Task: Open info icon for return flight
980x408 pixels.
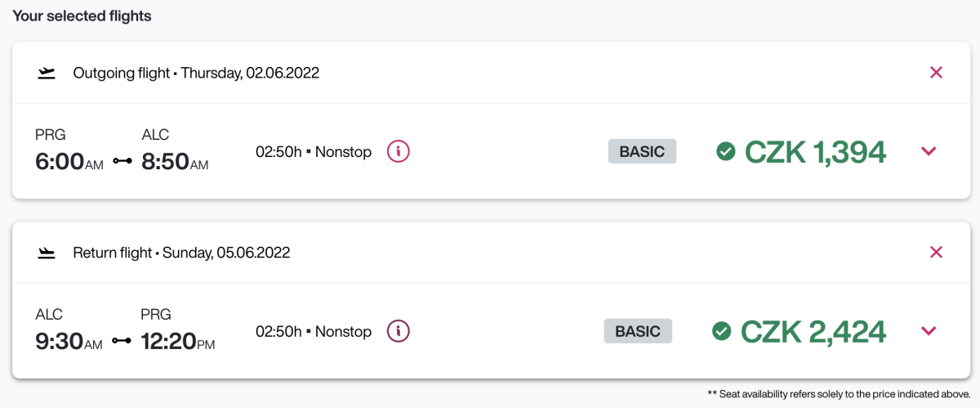Action: tap(398, 331)
